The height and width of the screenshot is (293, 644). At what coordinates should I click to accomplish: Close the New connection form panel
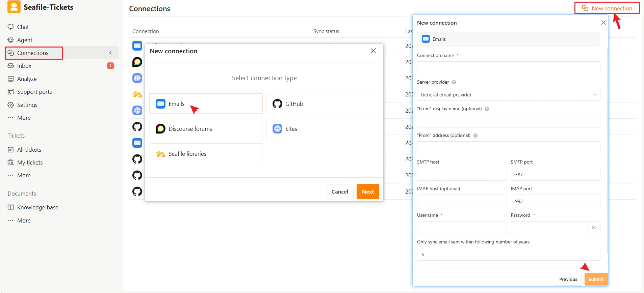(603, 23)
